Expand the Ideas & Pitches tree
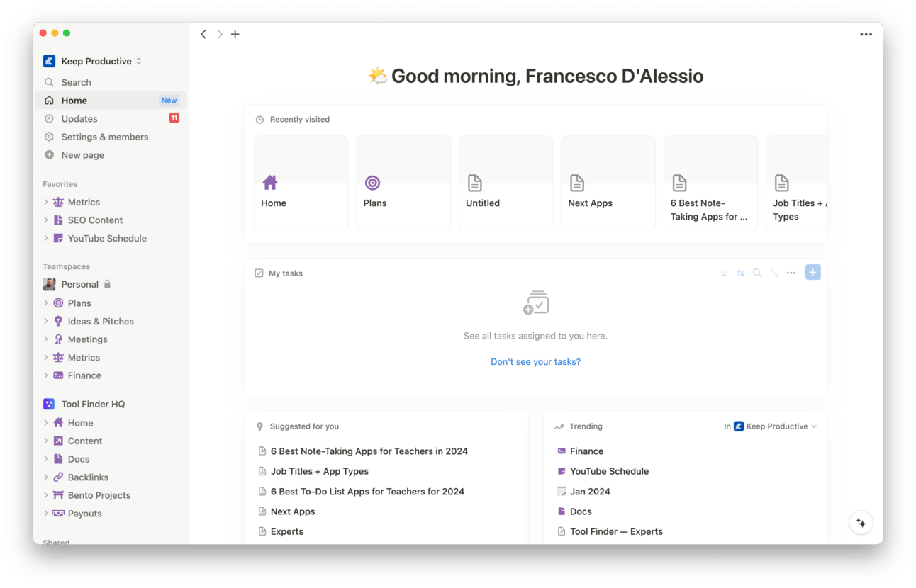The image size is (916, 588). [x=46, y=321]
